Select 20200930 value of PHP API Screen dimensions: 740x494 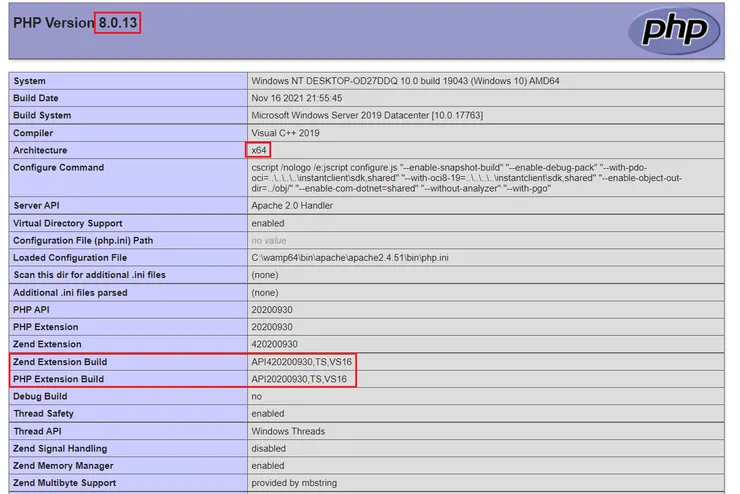coord(272,310)
